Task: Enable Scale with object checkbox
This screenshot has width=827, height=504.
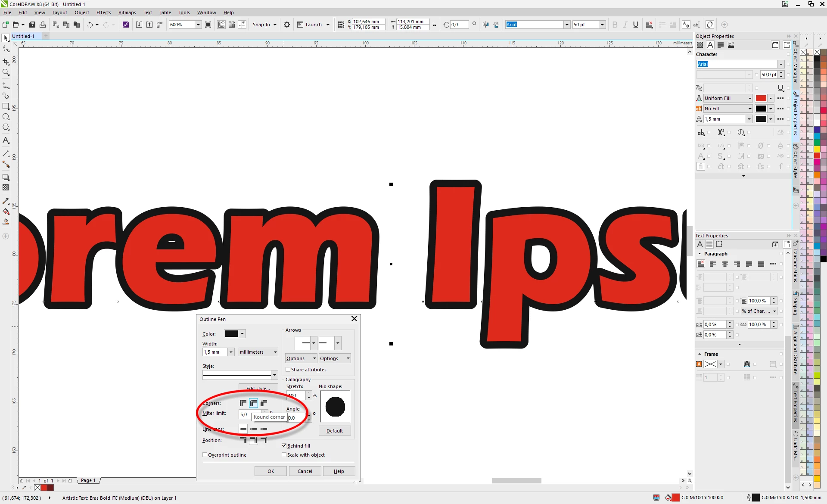Action: 284,455
